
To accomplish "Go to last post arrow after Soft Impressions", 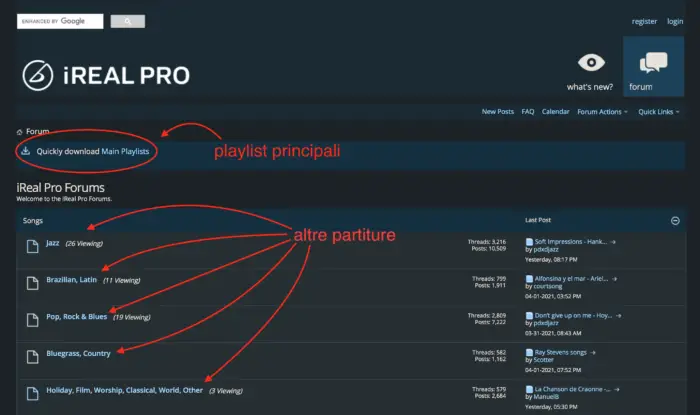I will pos(613,242).
